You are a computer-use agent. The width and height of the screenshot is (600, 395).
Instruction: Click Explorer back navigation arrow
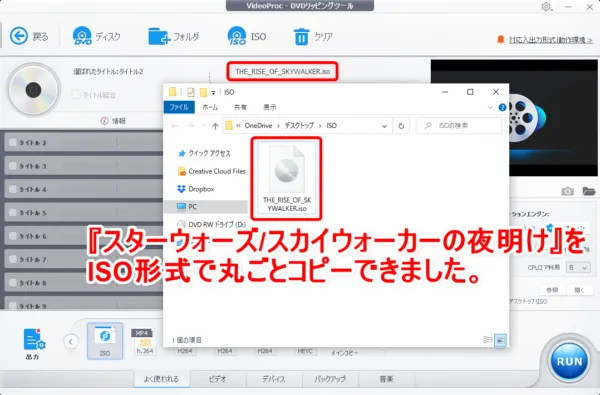tap(174, 126)
